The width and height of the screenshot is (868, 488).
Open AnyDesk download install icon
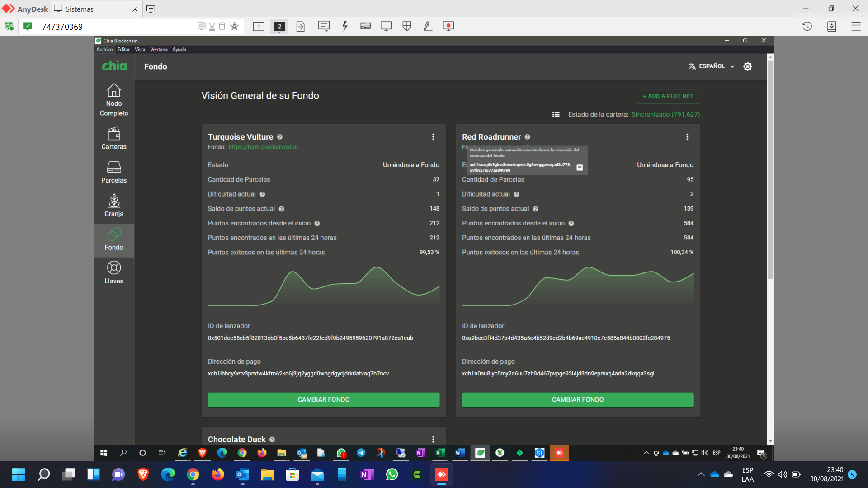(832, 26)
